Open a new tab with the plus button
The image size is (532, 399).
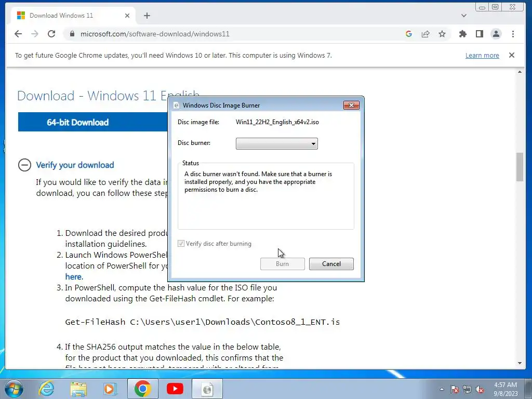147,16
